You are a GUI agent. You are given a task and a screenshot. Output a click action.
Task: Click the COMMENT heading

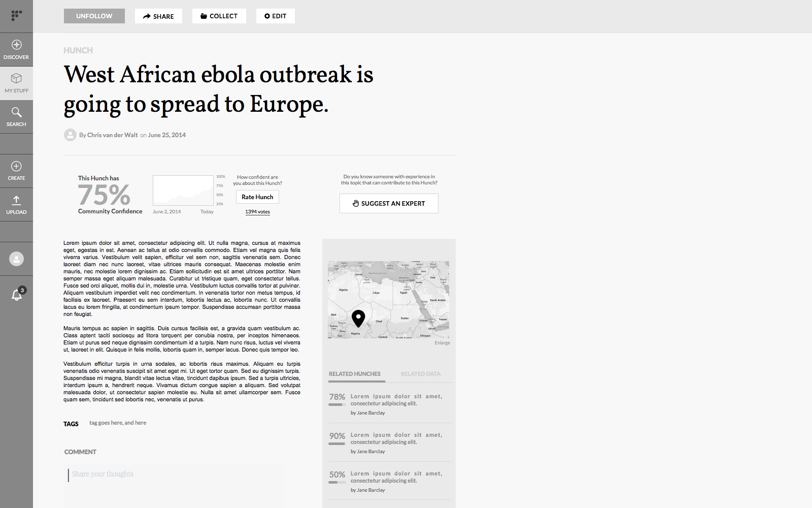(80, 452)
